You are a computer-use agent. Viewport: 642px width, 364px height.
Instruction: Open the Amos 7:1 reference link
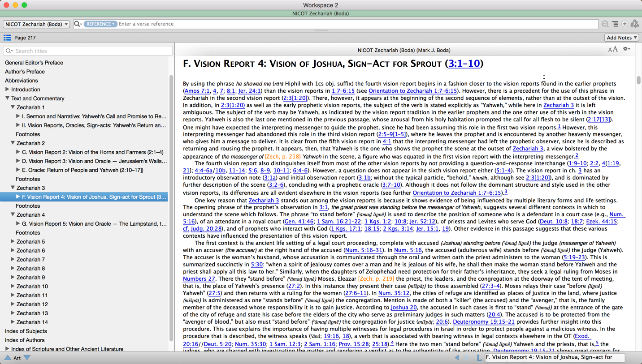197,91
